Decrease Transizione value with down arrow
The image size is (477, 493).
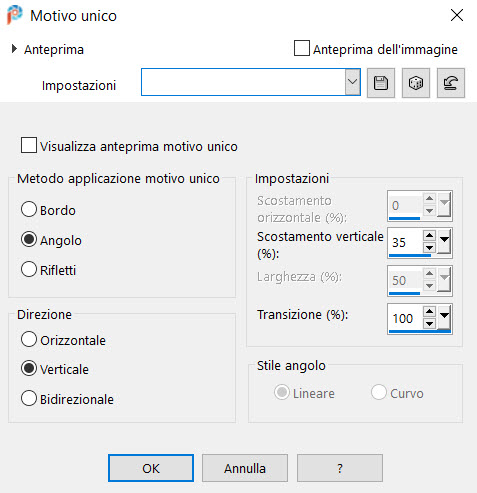(429, 323)
